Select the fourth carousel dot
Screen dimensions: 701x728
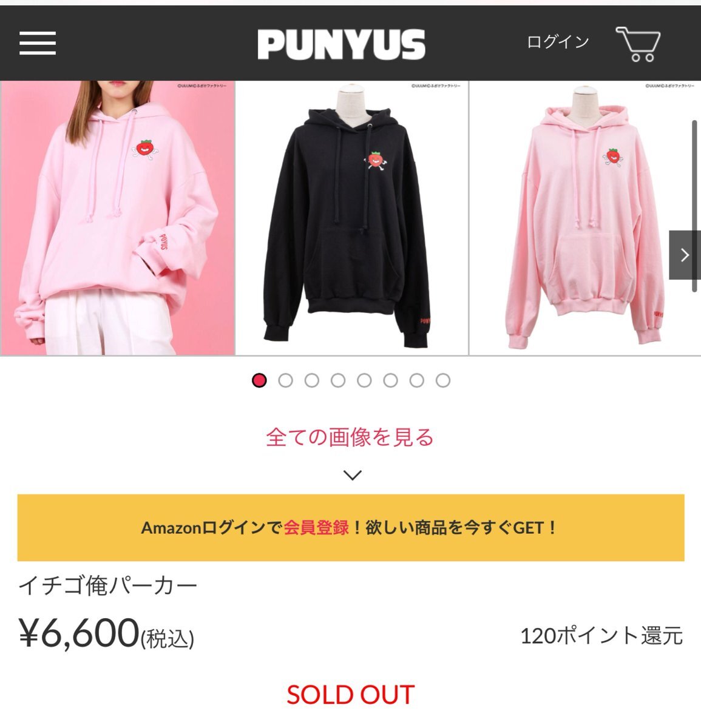coord(338,380)
